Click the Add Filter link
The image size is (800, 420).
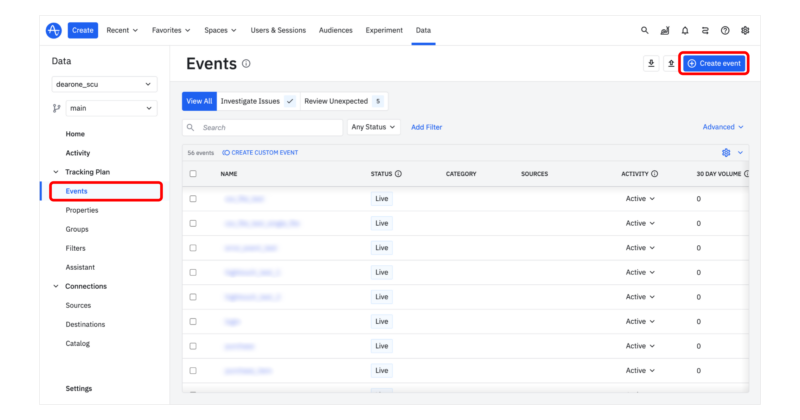pyautogui.click(x=426, y=127)
